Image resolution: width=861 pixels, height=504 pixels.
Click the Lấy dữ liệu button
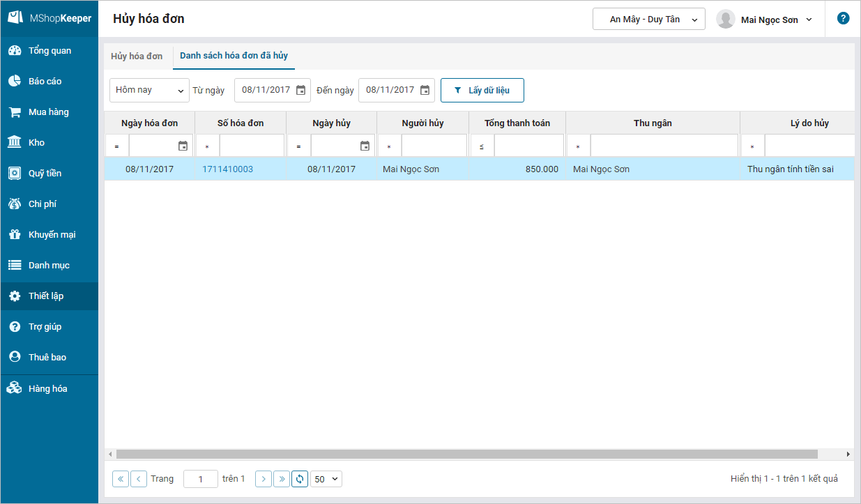[x=482, y=91]
